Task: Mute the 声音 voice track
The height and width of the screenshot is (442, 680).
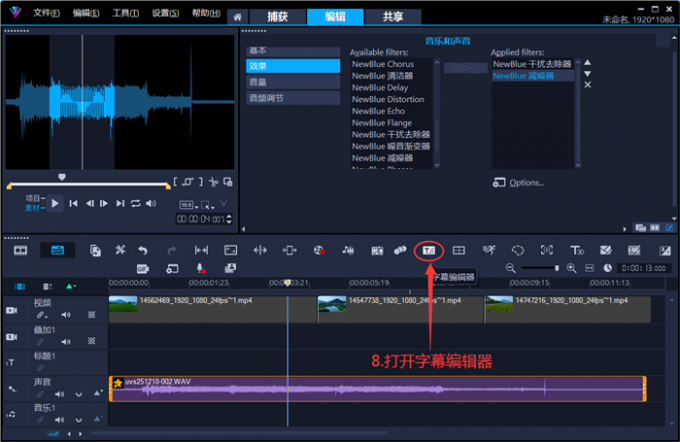Action: coord(57,393)
